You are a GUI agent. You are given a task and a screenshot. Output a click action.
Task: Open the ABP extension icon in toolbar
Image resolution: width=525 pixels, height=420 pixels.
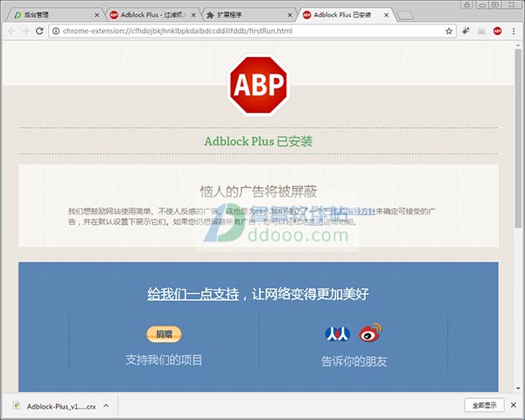click(497, 31)
